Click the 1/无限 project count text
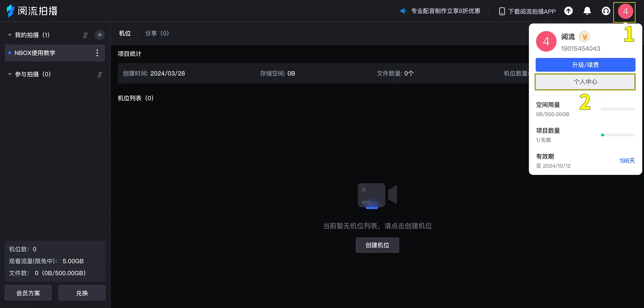The width and height of the screenshot is (644, 308). point(543,140)
